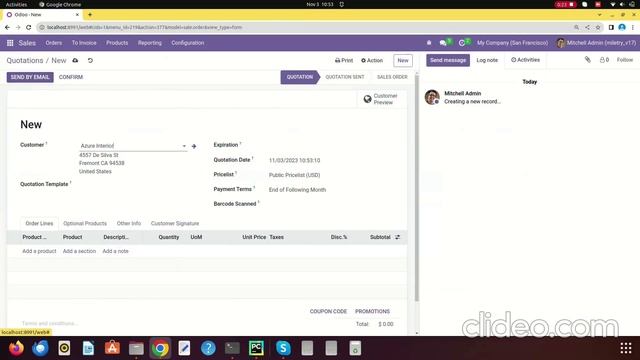Create a New quotation record
The height and width of the screenshot is (360, 640).
pyautogui.click(x=403, y=60)
